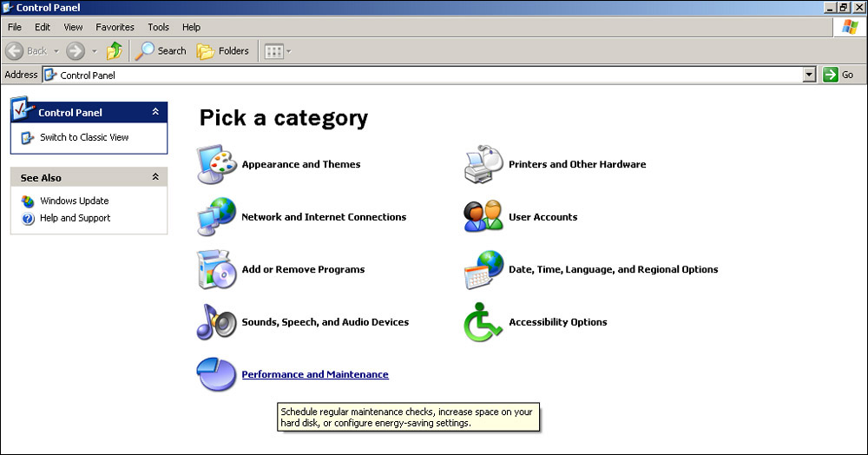
Task: Open the Windows Update link
Action: (x=74, y=201)
